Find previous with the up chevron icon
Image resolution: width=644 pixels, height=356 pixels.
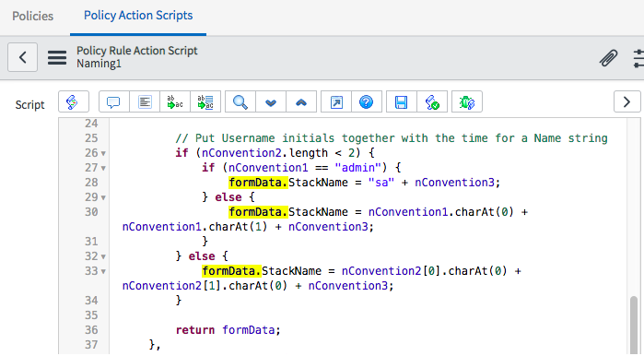[301, 102]
